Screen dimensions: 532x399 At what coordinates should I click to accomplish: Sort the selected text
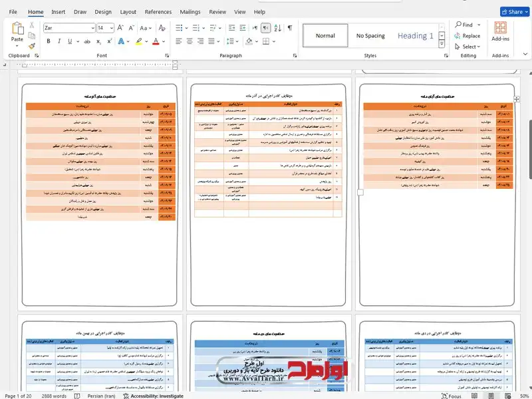[x=277, y=28]
